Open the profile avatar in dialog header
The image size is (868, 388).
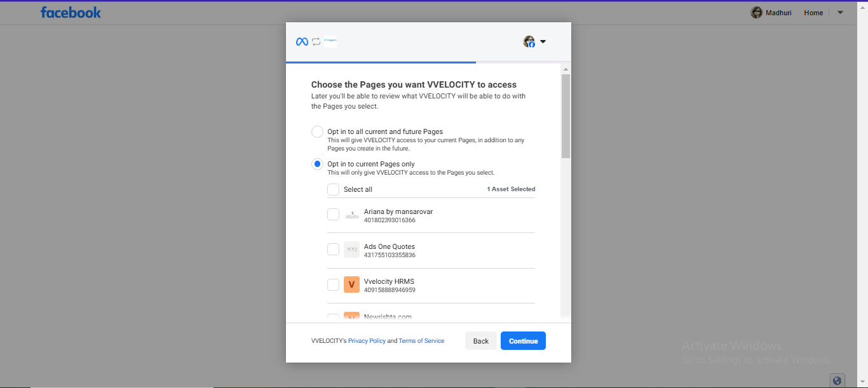tap(529, 42)
